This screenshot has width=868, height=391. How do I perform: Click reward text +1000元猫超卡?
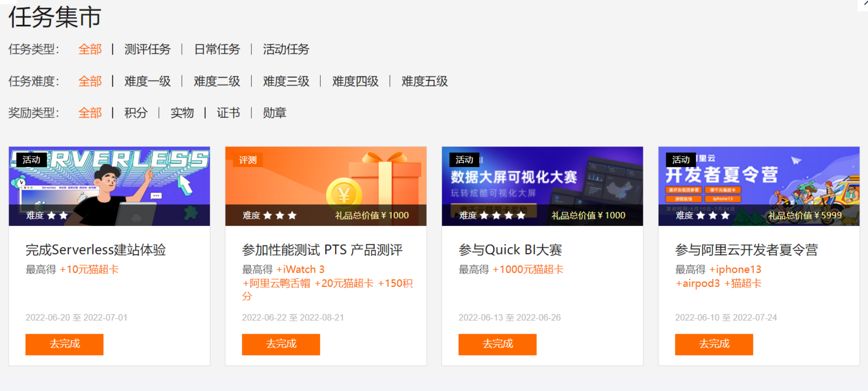(528, 269)
